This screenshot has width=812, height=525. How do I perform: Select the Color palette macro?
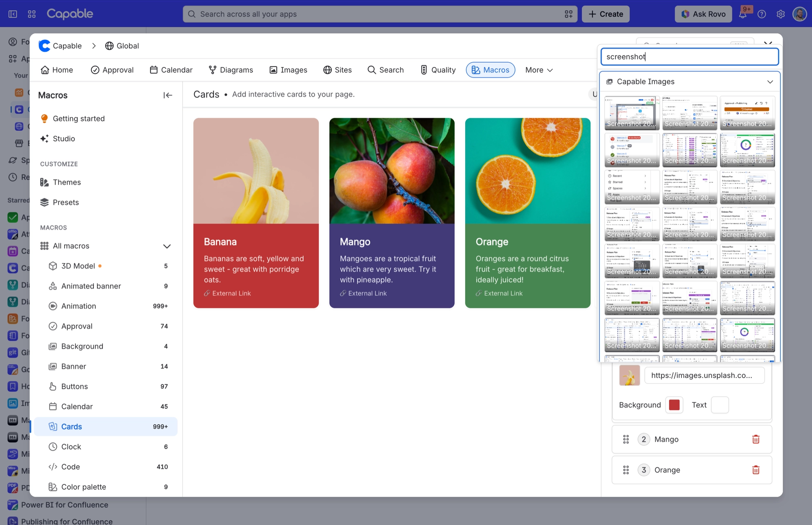click(106, 487)
